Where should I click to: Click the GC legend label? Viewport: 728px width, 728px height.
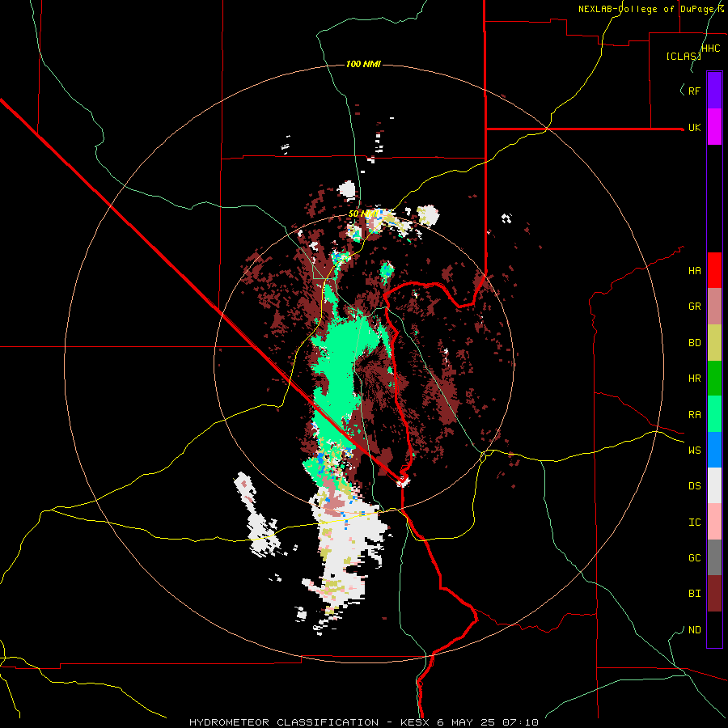[x=694, y=558]
